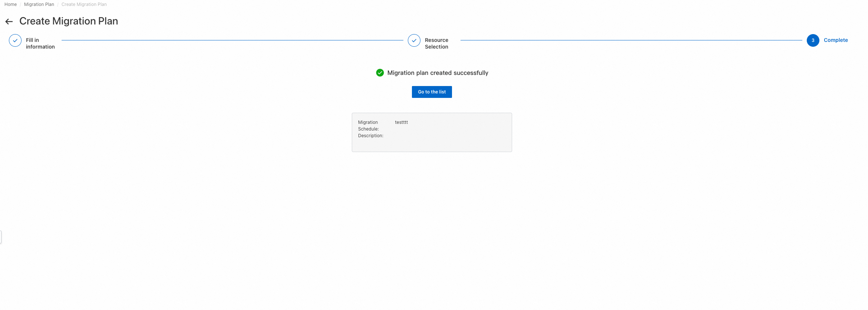Select the Complete step label

[x=836, y=40]
